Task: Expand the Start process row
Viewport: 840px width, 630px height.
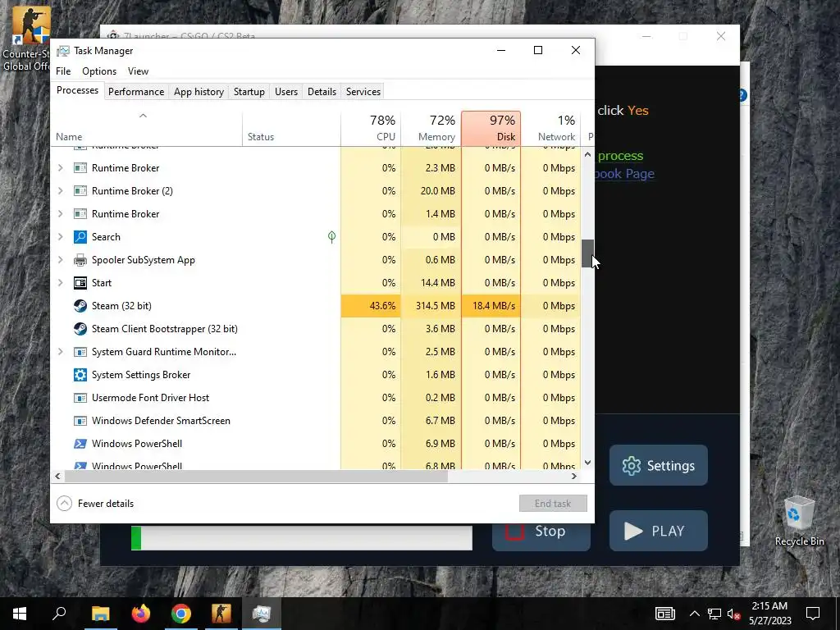Action: point(61,283)
